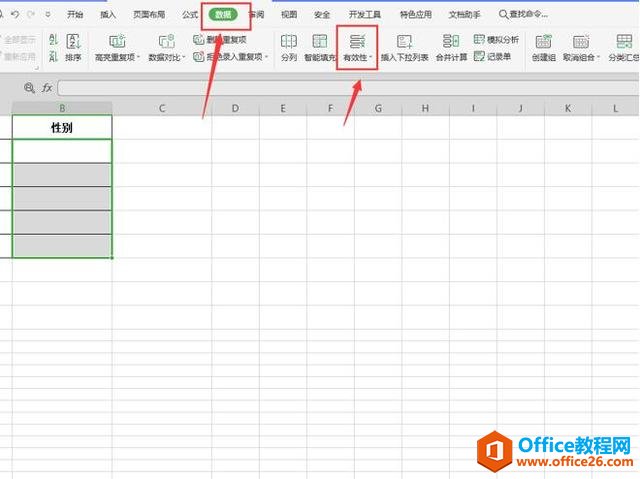Screen dimensions: 640x479
Task: Click the 查找命令 search box
Action: (x=524, y=15)
